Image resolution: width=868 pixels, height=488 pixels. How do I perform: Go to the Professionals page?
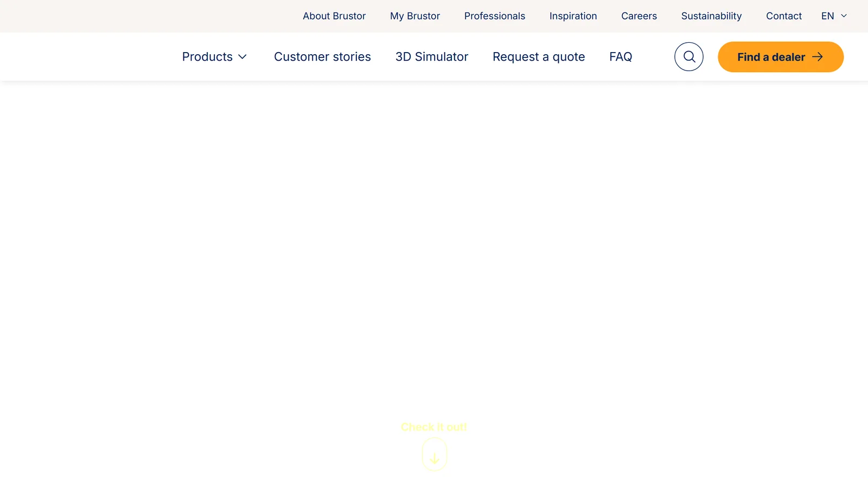[x=495, y=16]
